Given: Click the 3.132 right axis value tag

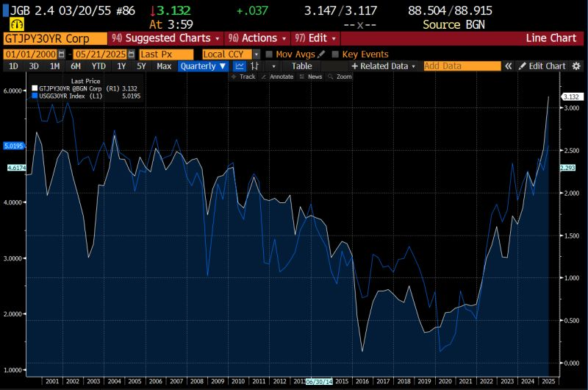Looking at the screenshot, I should pos(571,97).
